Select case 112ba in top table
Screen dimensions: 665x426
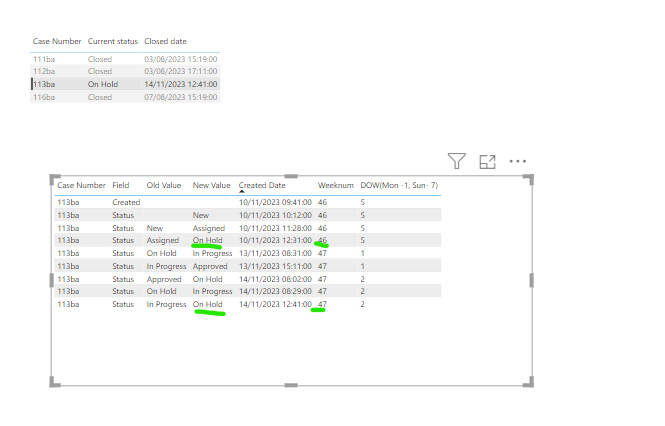click(x=44, y=71)
